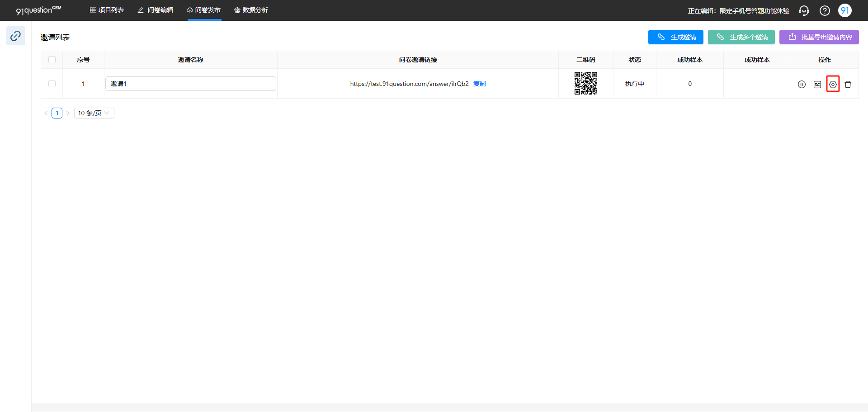The image size is (868, 412).
Task: Pause the invitation using the pause icon
Action: [802, 84]
